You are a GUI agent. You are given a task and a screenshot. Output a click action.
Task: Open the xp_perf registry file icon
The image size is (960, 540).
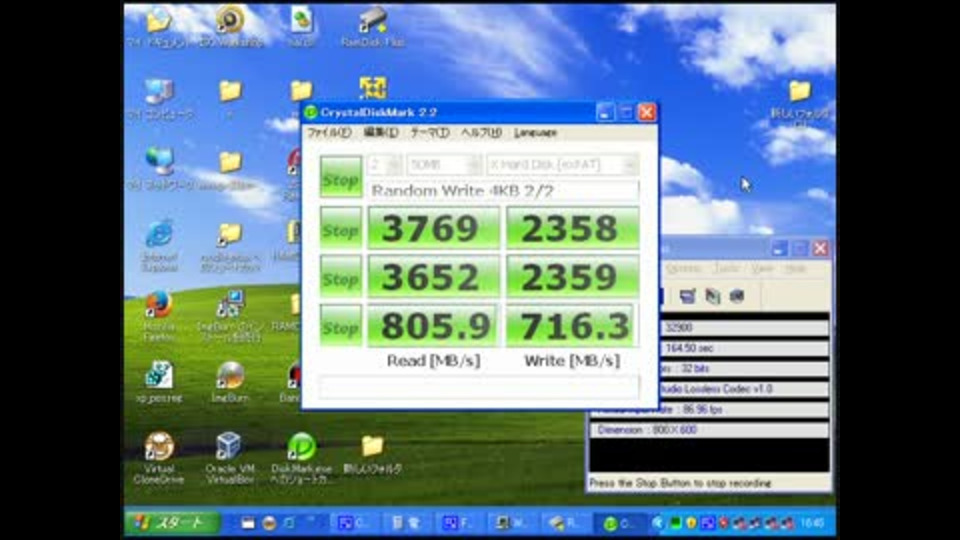159,382
